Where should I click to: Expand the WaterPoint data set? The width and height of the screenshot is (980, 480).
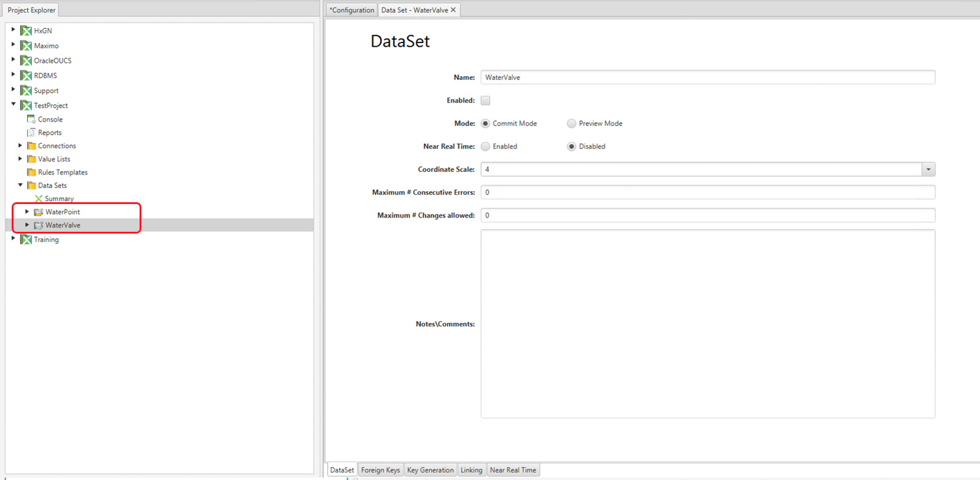coord(27,211)
